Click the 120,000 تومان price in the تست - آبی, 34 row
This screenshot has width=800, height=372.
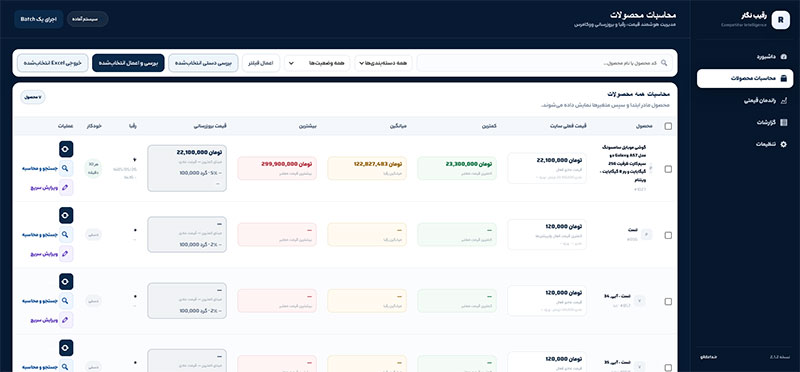pos(564,293)
